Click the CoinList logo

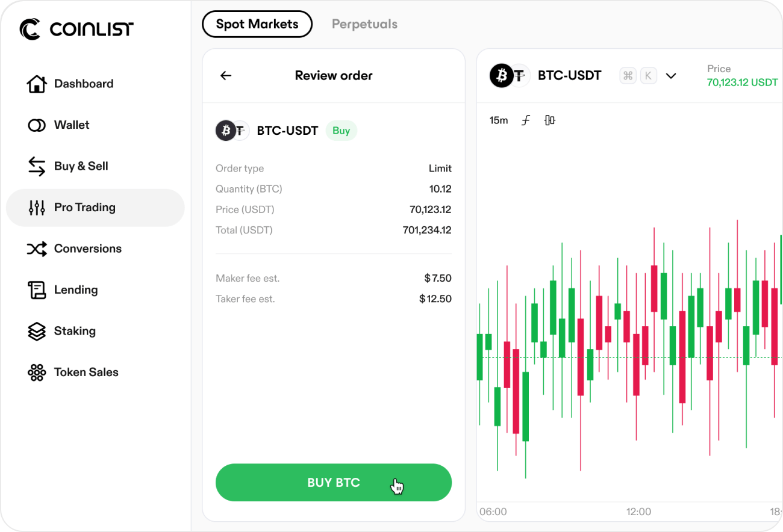(x=76, y=28)
